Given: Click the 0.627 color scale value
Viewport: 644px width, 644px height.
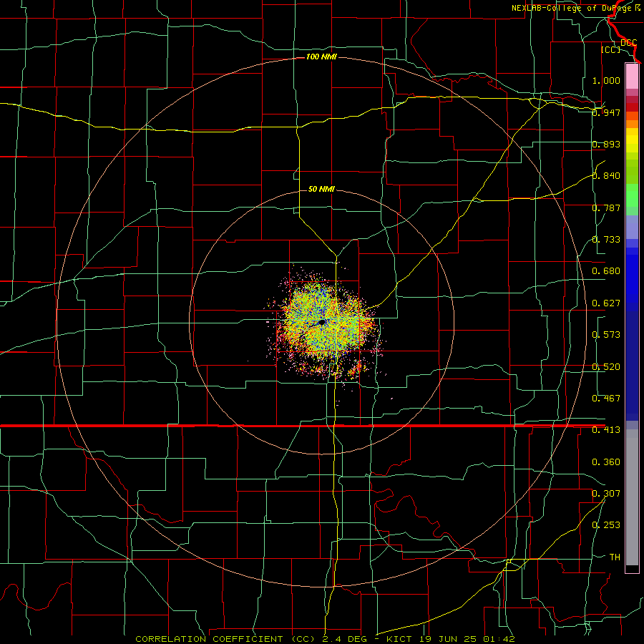Looking at the screenshot, I should point(606,303).
